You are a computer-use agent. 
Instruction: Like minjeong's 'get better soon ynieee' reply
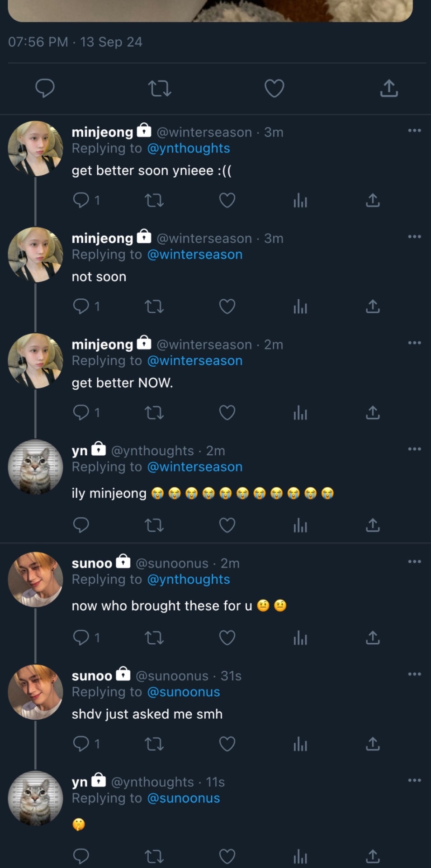pos(227,200)
